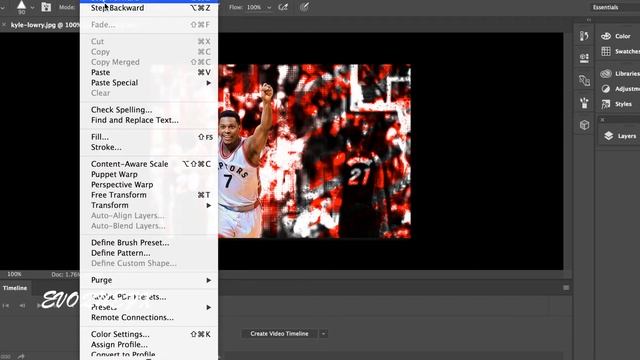This screenshot has width=640, height=360.
Task: Open Remote Connections
Action: tap(149, 317)
